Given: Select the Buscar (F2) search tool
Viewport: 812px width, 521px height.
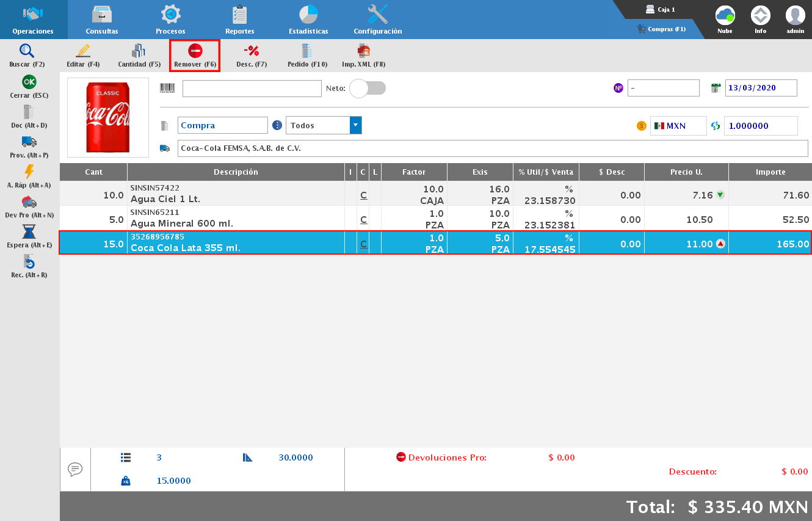Looking at the screenshot, I should [26, 55].
